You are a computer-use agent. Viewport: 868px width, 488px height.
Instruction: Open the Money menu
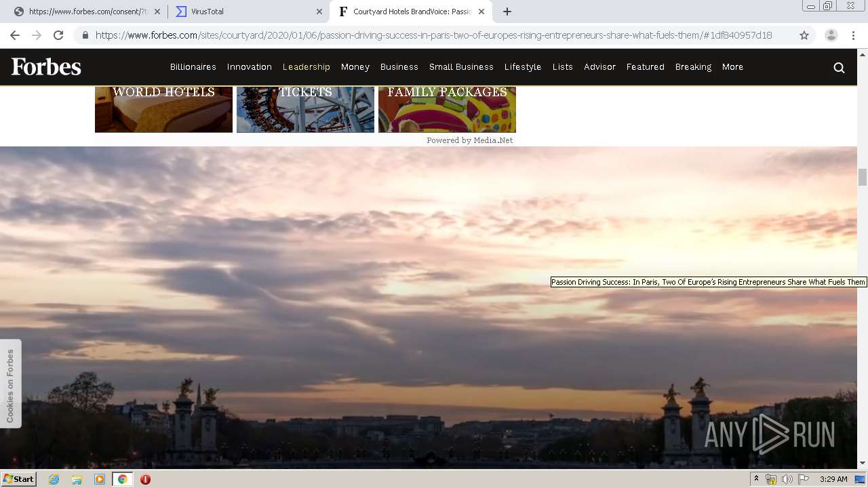pos(355,67)
